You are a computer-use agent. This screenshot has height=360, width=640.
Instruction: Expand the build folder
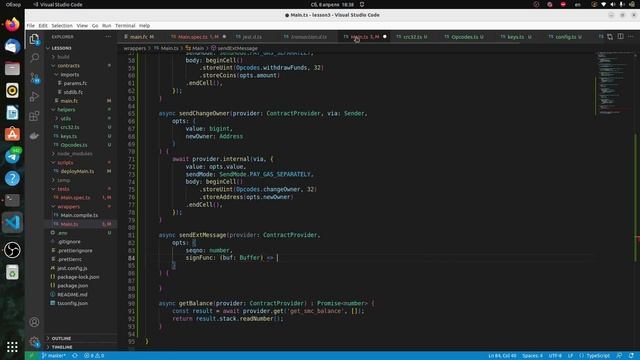(63, 57)
